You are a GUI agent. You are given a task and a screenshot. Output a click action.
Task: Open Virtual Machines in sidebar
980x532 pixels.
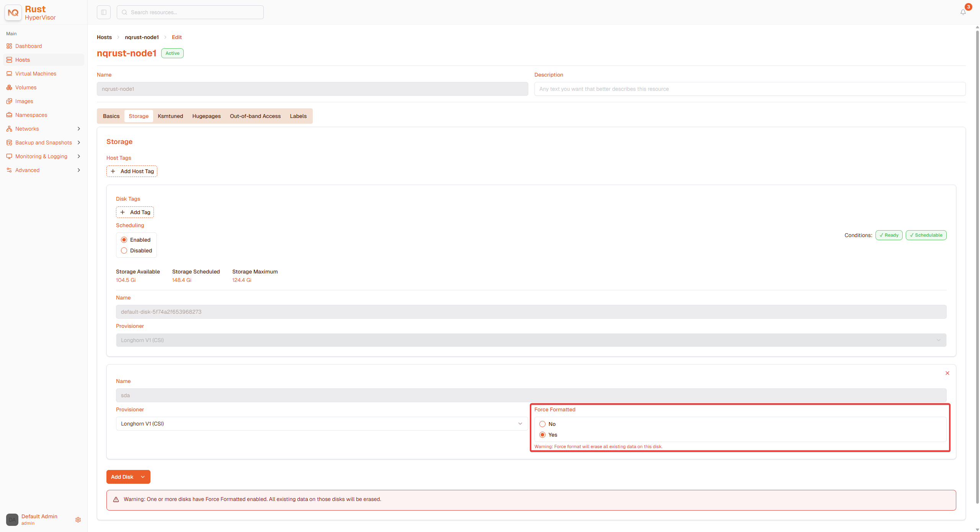click(x=36, y=74)
